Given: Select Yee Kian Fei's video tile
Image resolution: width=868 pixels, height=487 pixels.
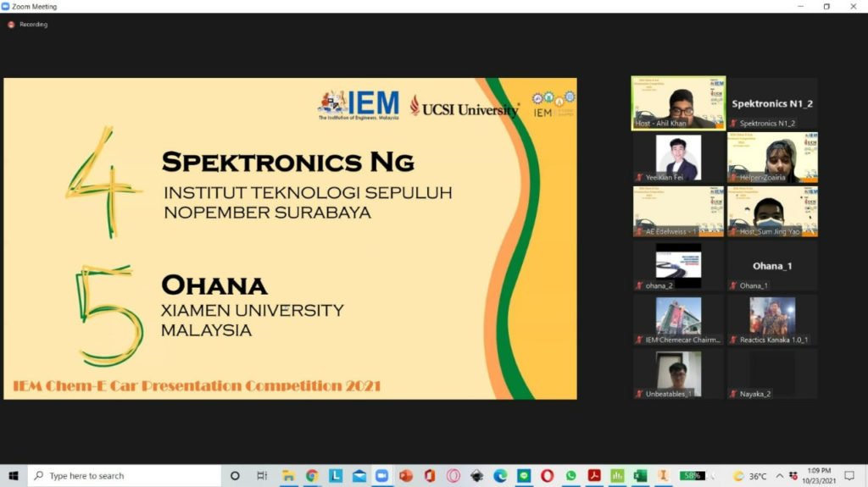Looking at the screenshot, I should click(678, 158).
